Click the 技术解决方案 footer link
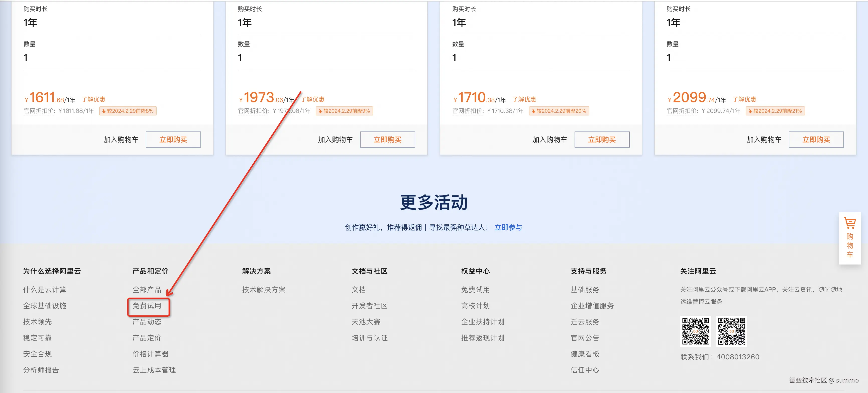Image resolution: width=868 pixels, height=393 pixels. coord(264,289)
